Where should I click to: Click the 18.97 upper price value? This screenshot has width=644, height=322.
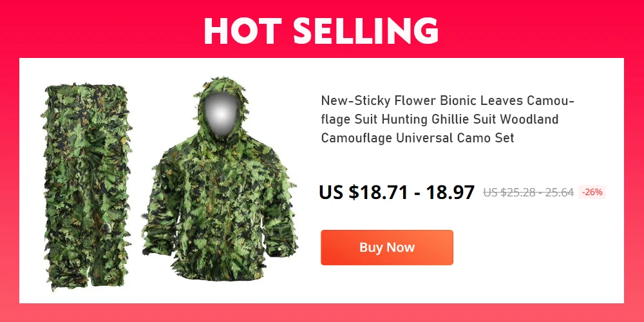(x=450, y=192)
